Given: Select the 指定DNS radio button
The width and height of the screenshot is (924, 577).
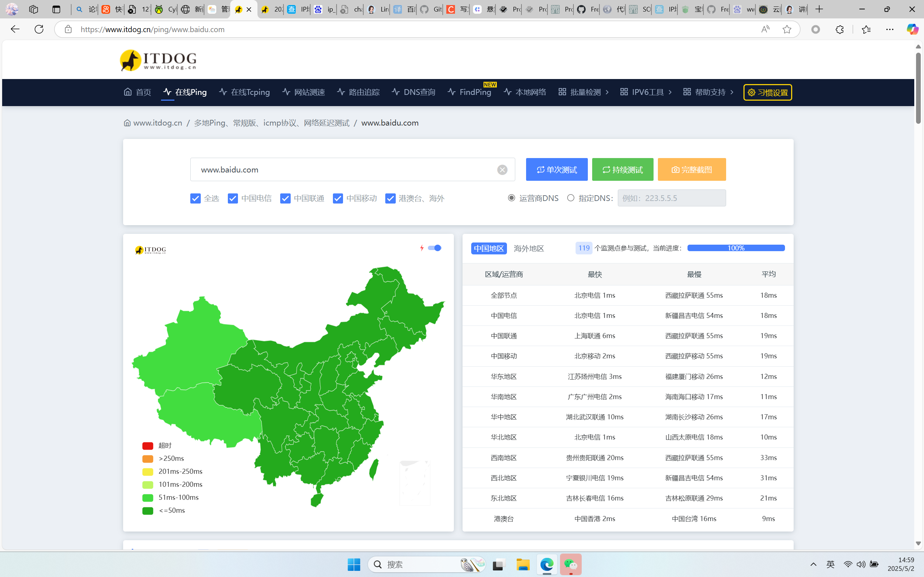Looking at the screenshot, I should tap(571, 198).
